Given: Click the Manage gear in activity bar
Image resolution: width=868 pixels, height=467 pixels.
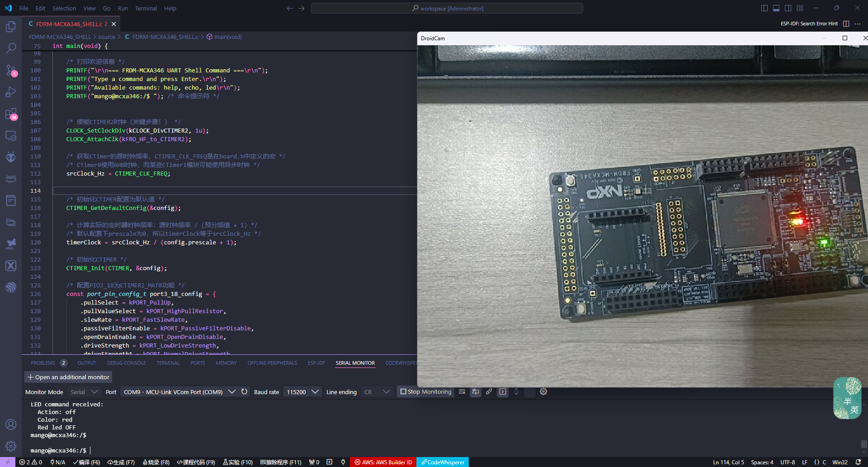Looking at the screenshot, I should 11,446.
